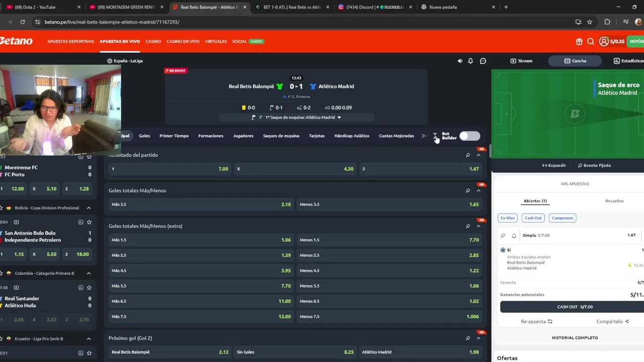Open the gift promotions icon in header
The width and height of the screenshot is (644, 362).
click(x=579, y=42)
